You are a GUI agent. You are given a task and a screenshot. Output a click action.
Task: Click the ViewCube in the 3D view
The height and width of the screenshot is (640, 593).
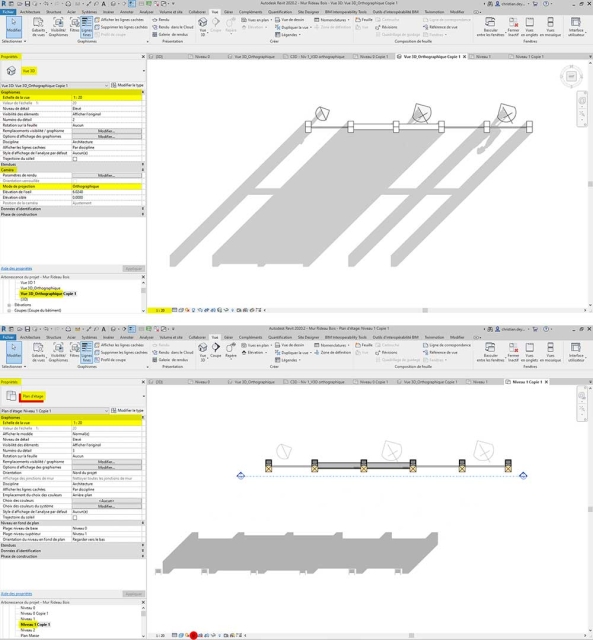coord(571,76)
